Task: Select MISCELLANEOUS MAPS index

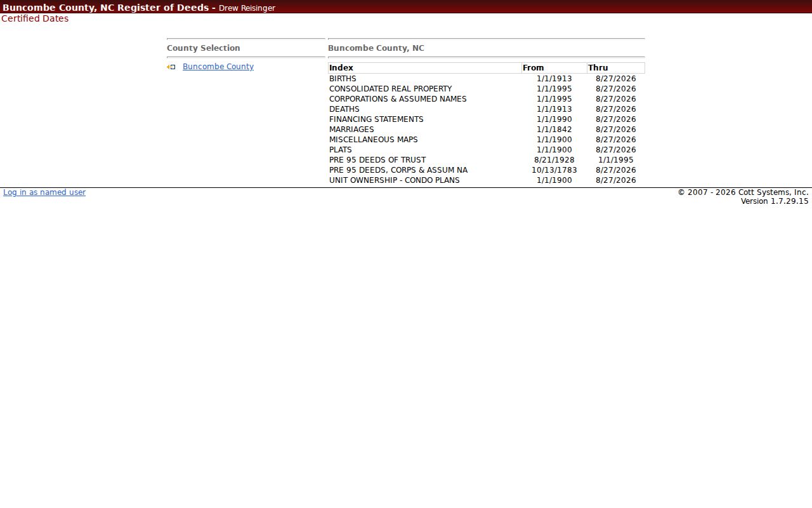Action: (487, 140)
